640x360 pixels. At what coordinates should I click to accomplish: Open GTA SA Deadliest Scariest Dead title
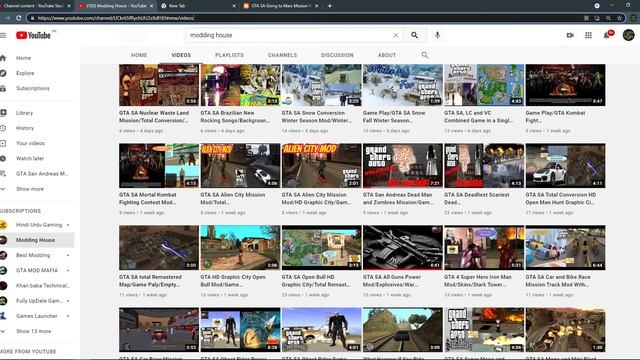click(x=477, y=199)
